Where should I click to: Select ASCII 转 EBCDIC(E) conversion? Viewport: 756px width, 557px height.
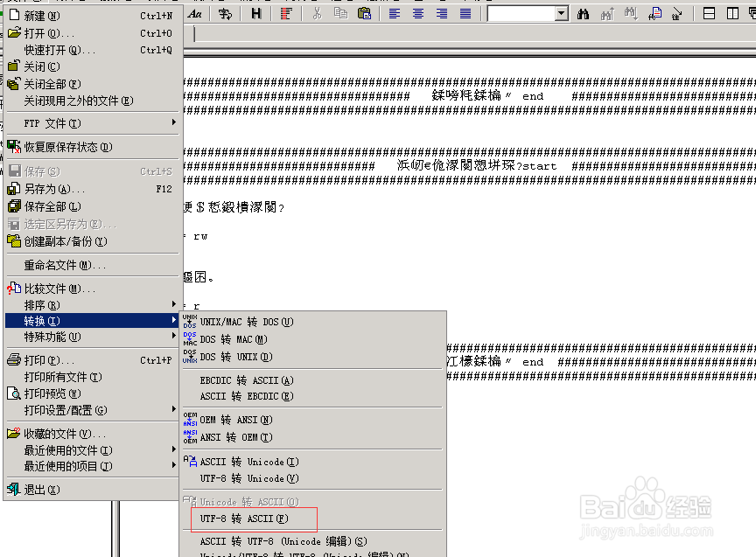[312, 396]
